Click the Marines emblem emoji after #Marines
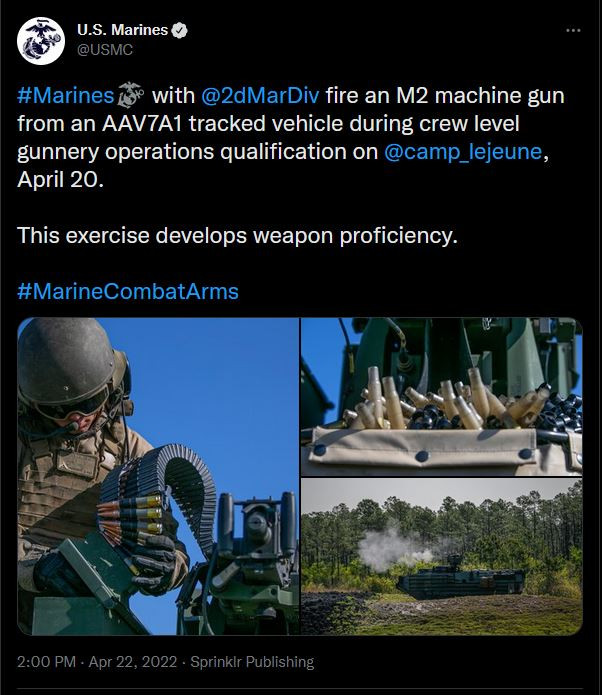 (x=131, y=95)
